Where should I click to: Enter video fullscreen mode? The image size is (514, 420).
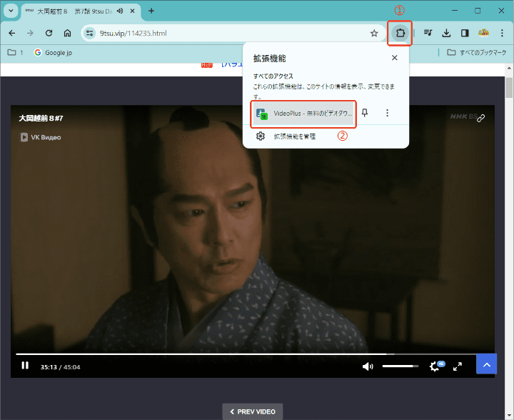458,366
